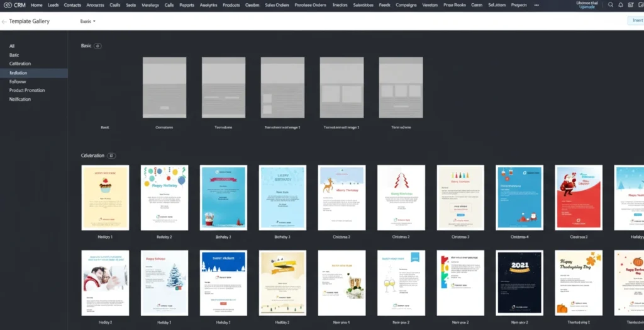Click the CRM logo icon
This screenshot has height=330, width=644.
8,5
